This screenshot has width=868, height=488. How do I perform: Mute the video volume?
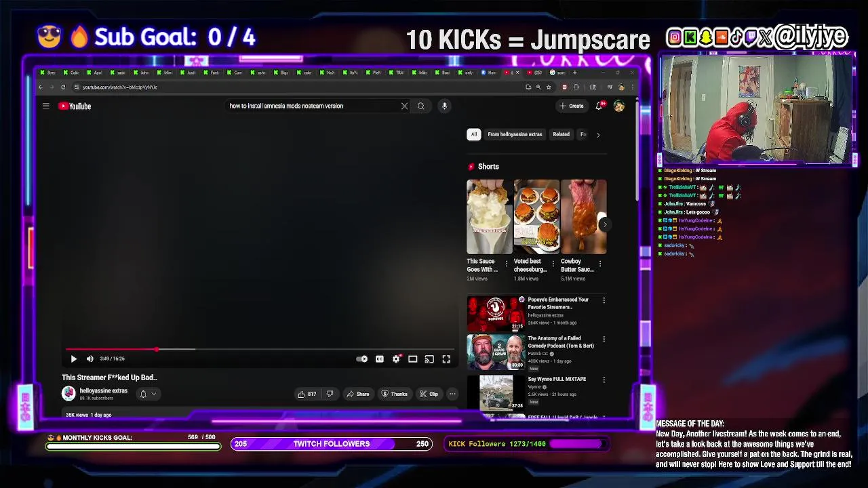pos(90,359)
